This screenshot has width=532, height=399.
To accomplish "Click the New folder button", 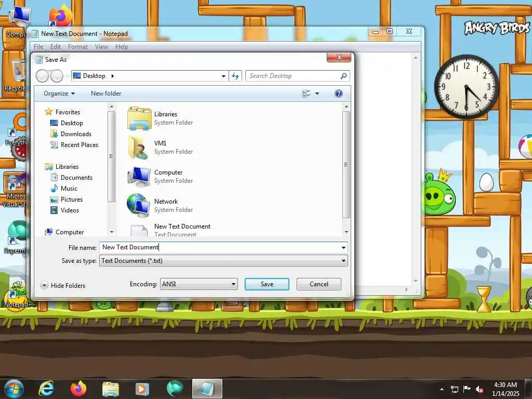I will tap(106, 94).
